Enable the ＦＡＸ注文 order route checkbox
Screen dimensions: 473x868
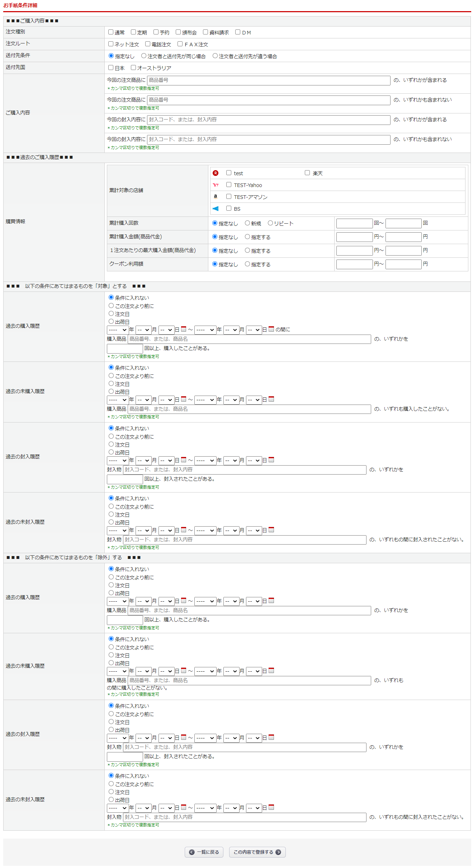pos(180,44)
